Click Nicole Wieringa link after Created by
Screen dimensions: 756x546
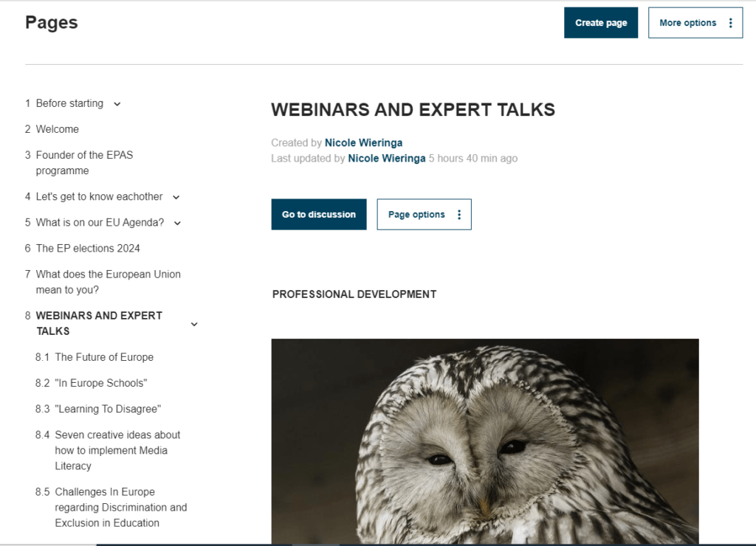[x=363, y=142]
